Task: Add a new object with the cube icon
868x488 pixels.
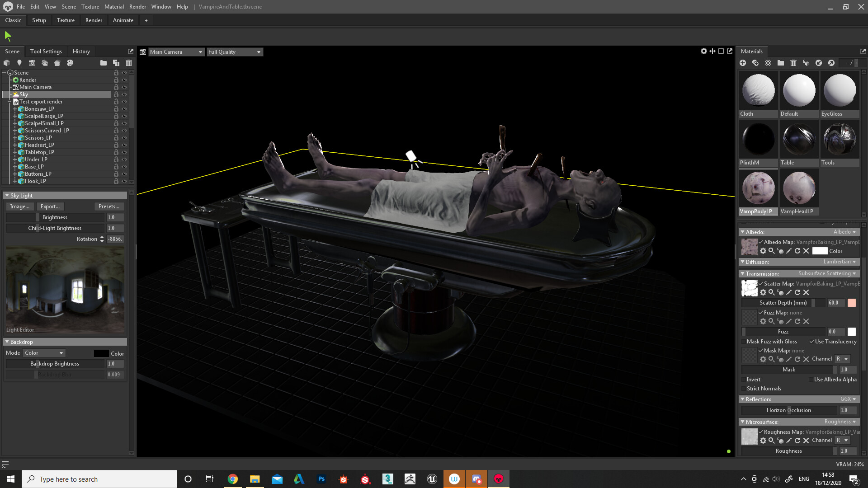Action: click(x=7, y=63)
